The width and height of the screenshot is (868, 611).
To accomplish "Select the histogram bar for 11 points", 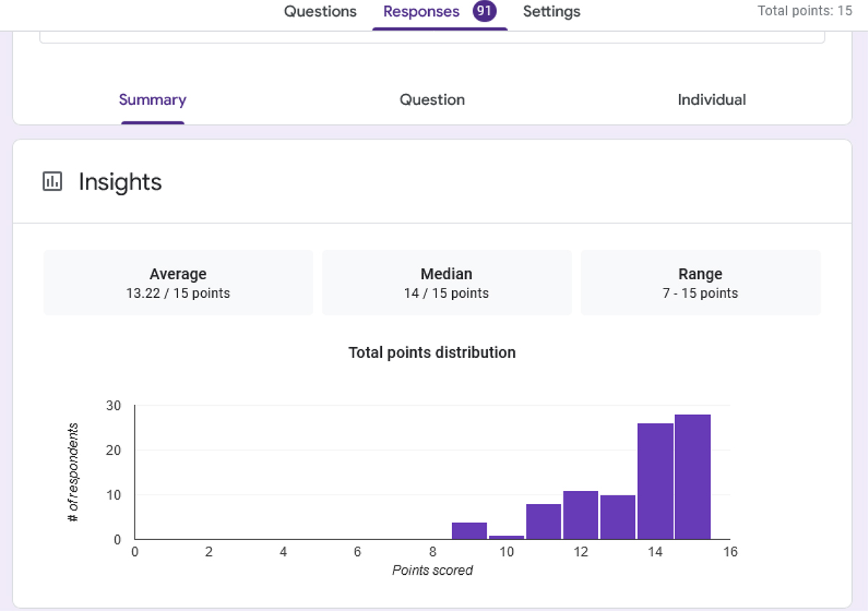I will click(x=544, y=521).
